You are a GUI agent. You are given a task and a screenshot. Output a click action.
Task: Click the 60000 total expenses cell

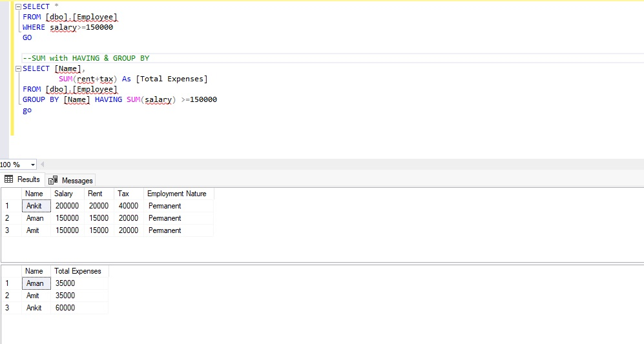[79, 308]
